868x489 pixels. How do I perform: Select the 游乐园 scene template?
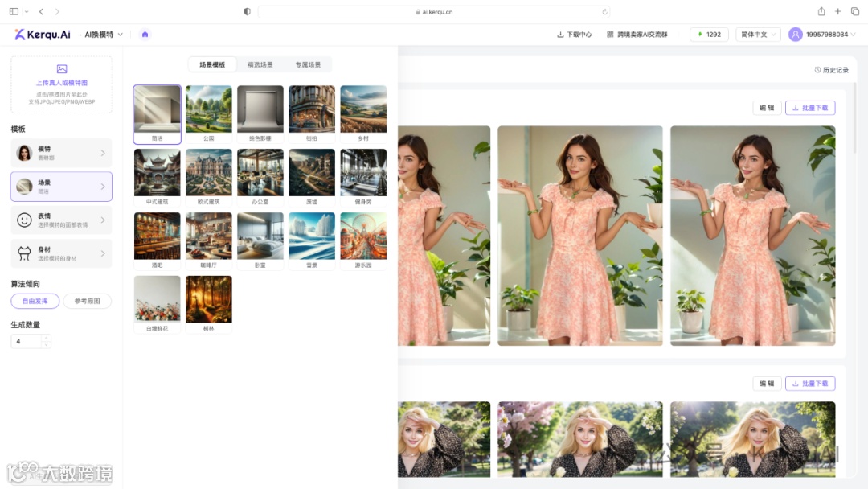click(363, 241)
